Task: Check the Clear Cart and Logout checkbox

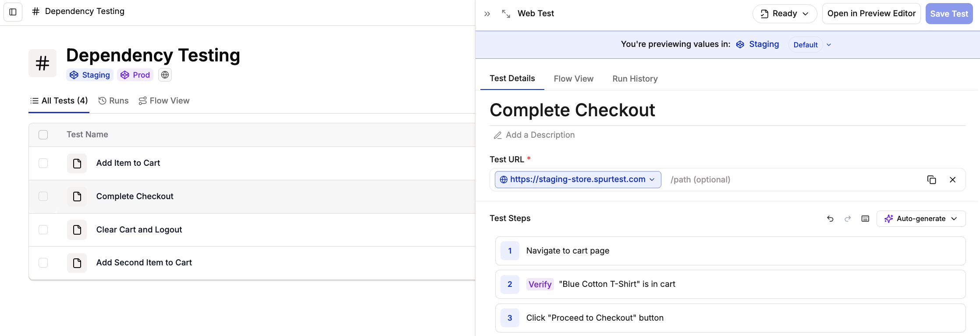Action: pos(43,229)
